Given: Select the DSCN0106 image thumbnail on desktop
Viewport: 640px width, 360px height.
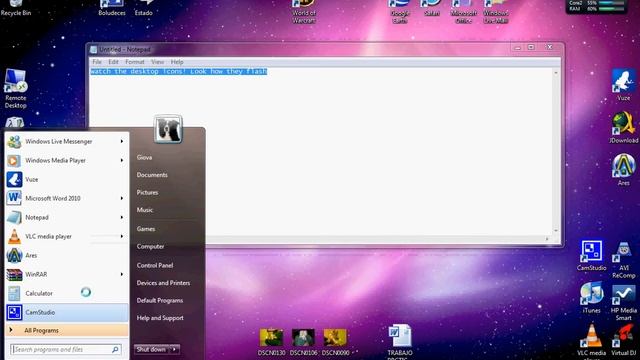Looking at the screenshot, I should coord(303,342).
